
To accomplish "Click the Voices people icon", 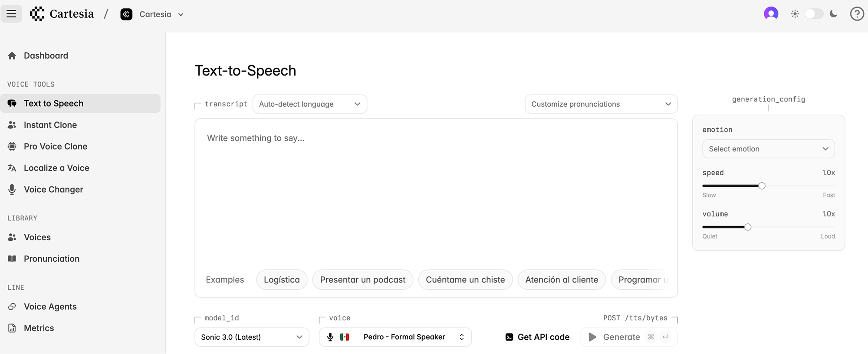I will coord(12,237).
